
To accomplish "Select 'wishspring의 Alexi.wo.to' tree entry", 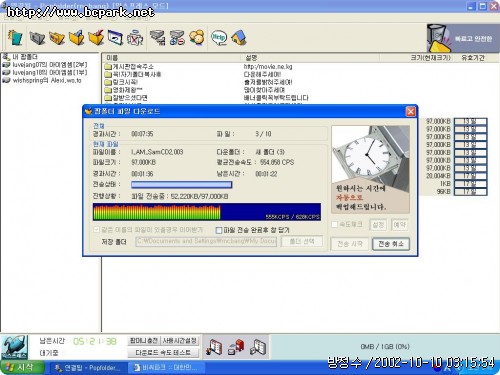I will pos(47,80).
